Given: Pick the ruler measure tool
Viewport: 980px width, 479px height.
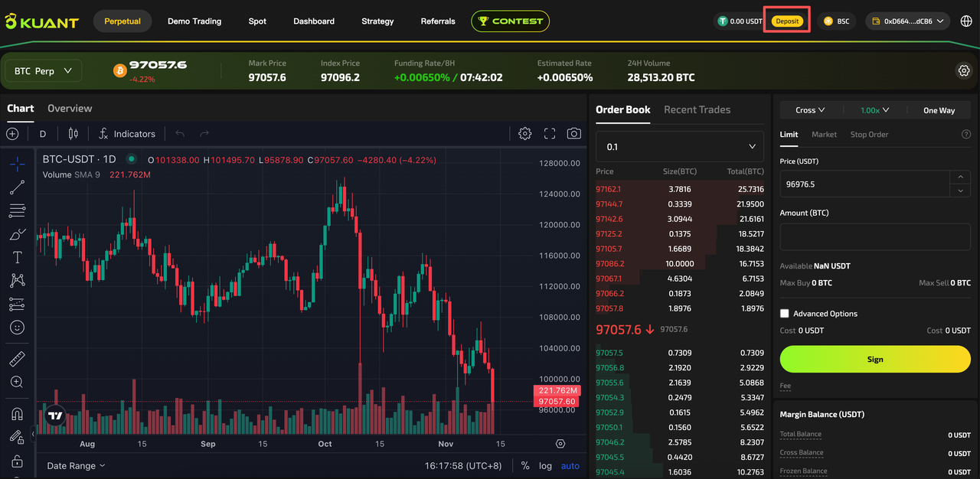Looking at the screenshot, I should (17, 358).
